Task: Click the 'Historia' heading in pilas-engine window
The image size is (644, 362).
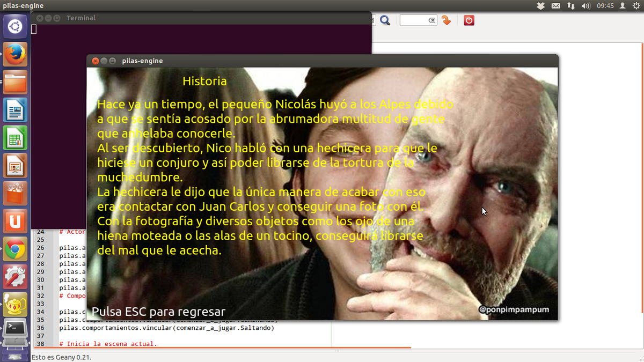Action: pyautogui.click(x=204, y=82)
